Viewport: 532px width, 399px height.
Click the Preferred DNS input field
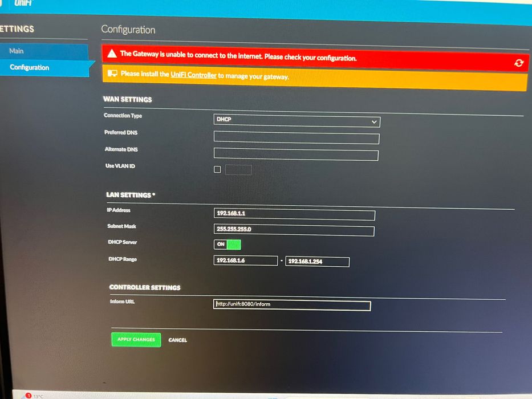pos(297,137)
